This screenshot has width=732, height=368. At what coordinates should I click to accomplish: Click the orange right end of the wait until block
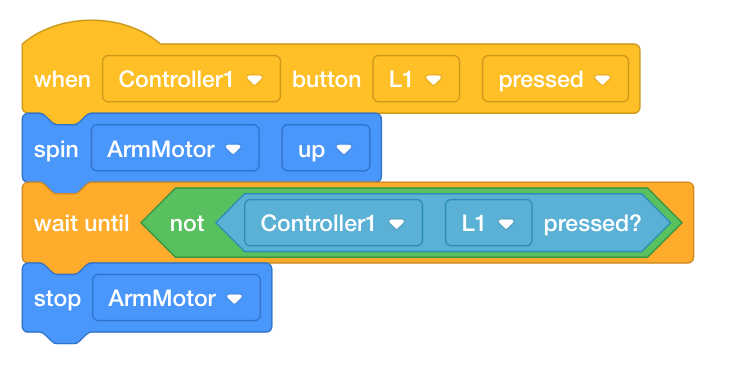click(688, 223)
